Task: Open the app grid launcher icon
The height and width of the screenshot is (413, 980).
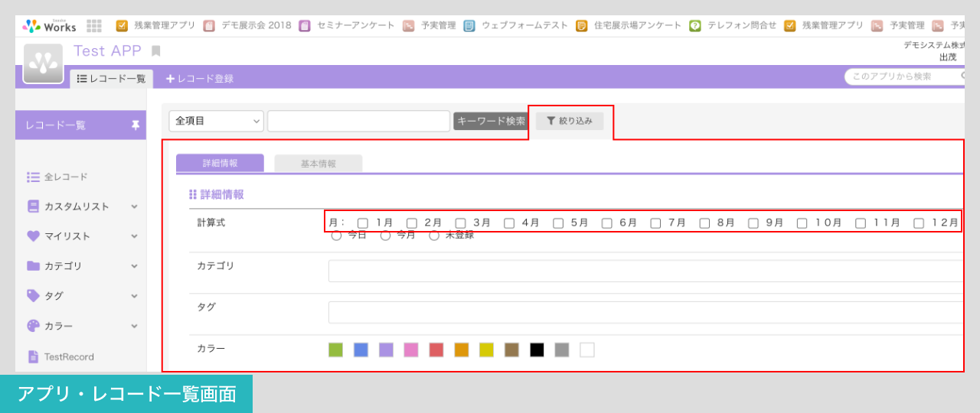Action: (x=94, y=25)
